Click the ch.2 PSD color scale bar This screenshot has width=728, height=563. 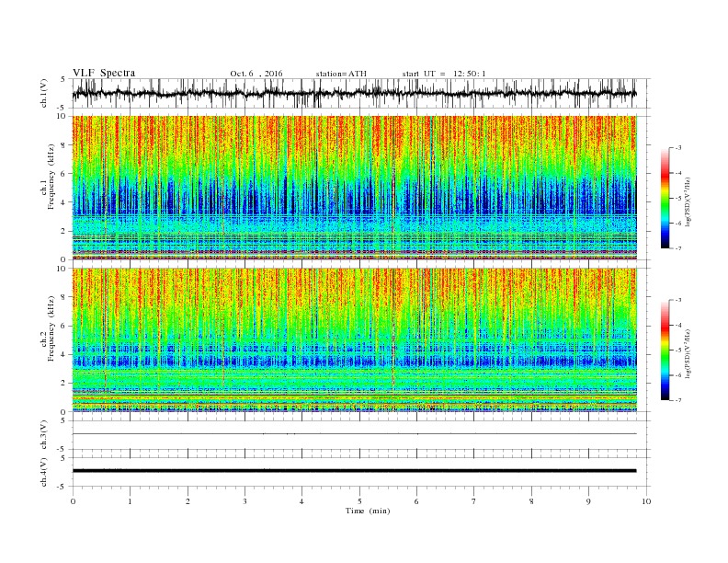[x=665, y=350]
